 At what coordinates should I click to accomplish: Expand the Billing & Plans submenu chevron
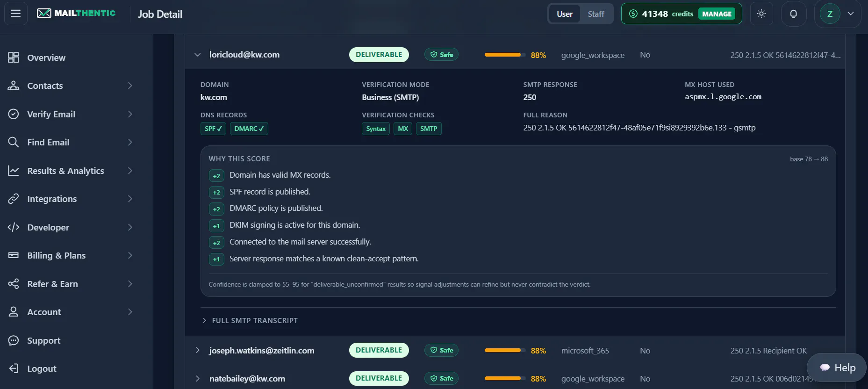tap(130, 255)
